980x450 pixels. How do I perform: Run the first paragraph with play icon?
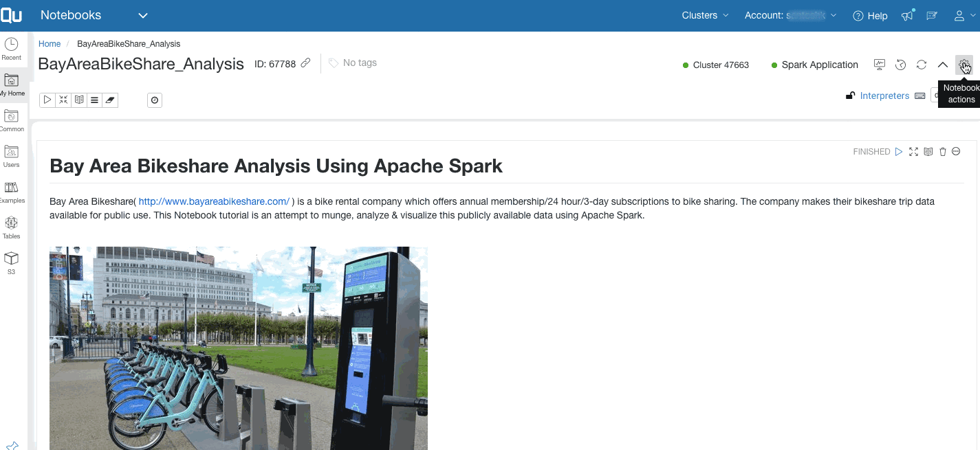tap(899, 152)
